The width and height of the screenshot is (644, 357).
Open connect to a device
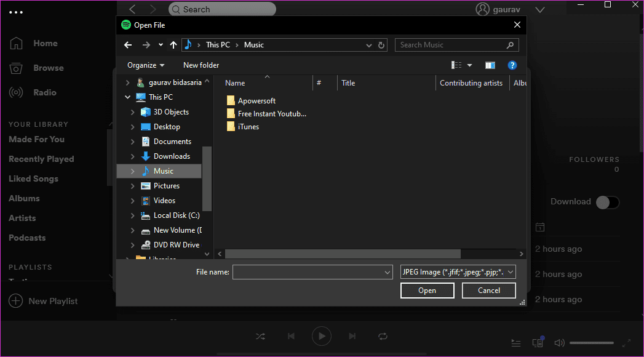(538, 342)
